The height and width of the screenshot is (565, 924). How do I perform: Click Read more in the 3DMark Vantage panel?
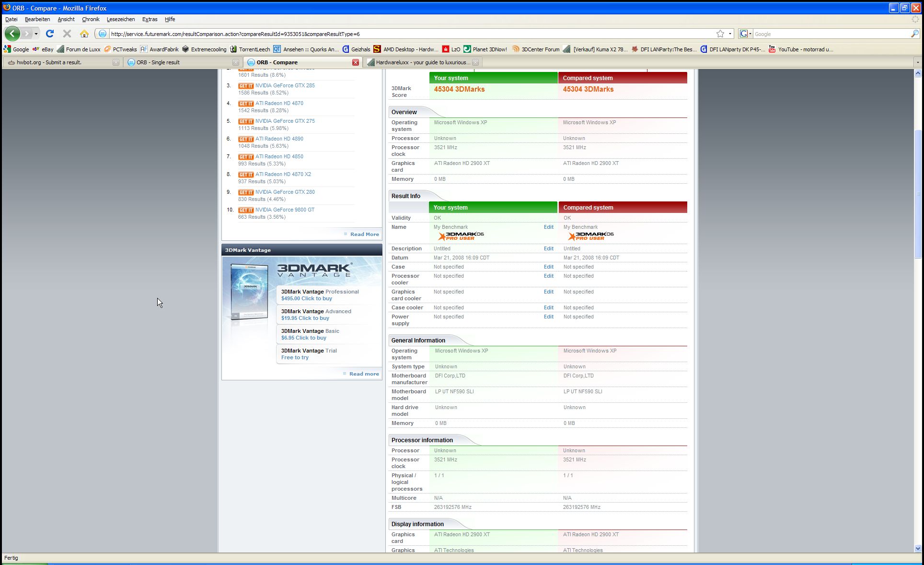(x=364, y=374)
